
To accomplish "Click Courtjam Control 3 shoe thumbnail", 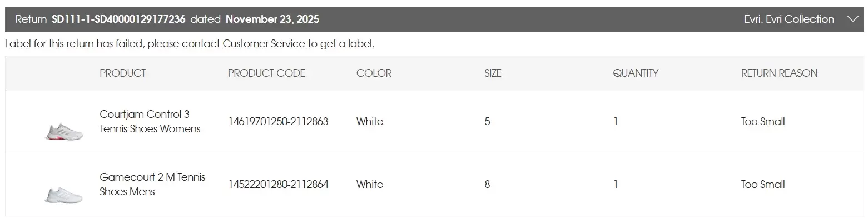I will coord(63,132).
